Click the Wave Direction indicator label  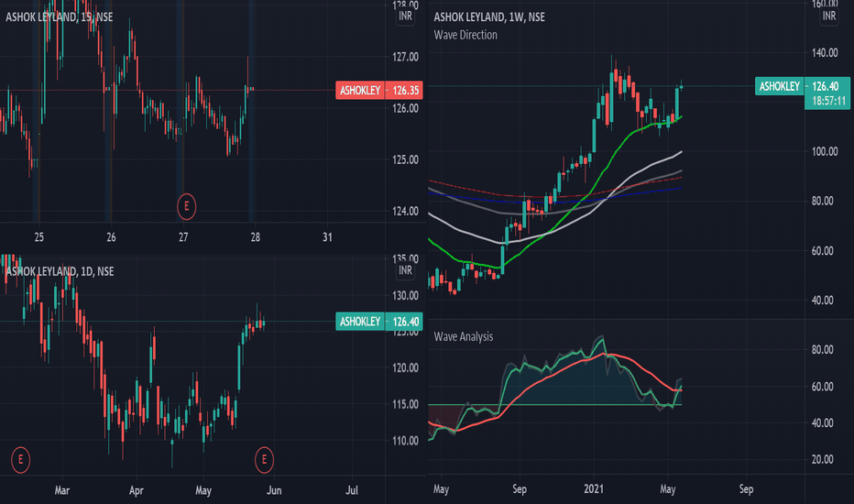pyautogui.click(x=465, y=35)
